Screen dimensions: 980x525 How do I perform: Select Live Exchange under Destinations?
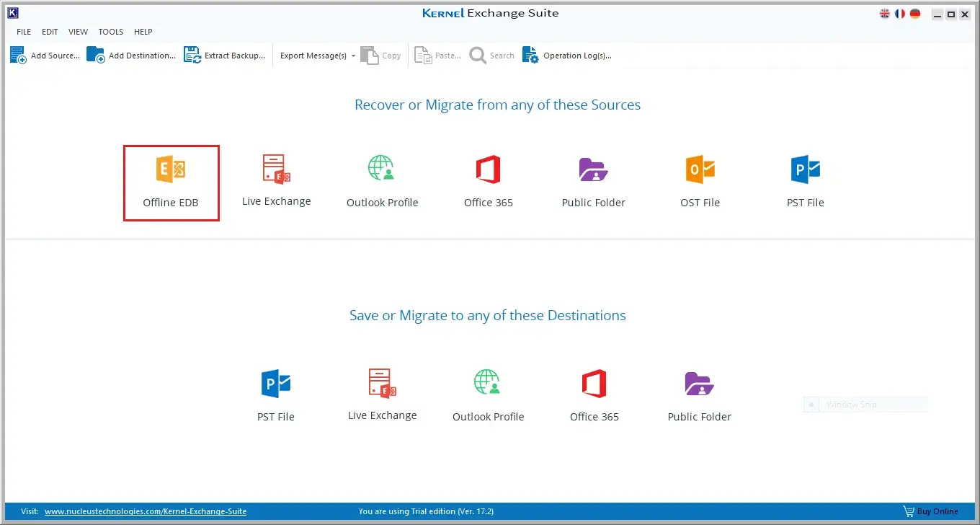pyautogui.click(x=382, y=394)
